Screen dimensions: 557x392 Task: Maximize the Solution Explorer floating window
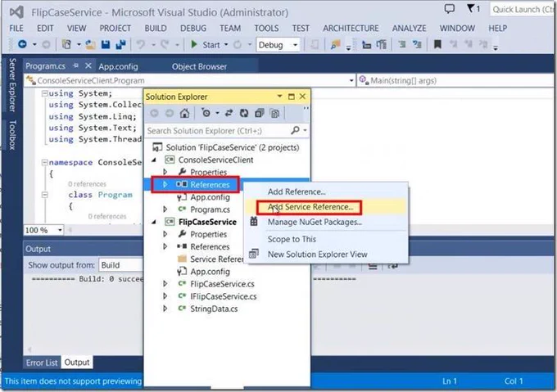point(292,97)
